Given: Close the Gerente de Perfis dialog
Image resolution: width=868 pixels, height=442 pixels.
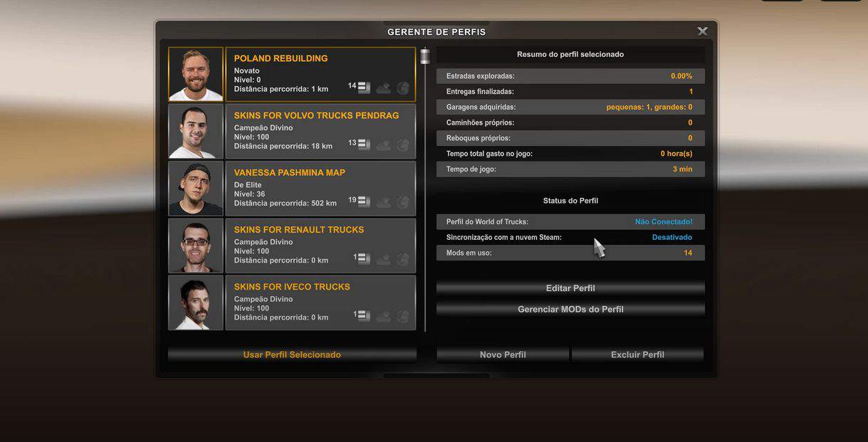Looking at the screenshot, I should click(702, 31).
